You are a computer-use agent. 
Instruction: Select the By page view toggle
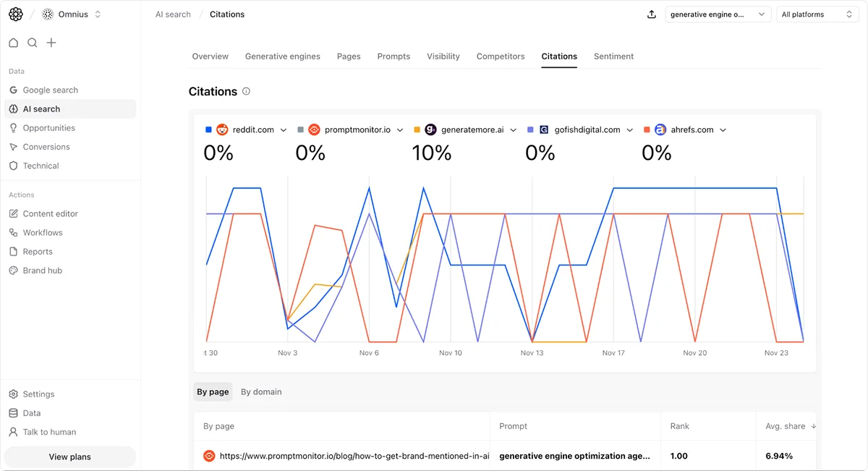pos(213,392)
